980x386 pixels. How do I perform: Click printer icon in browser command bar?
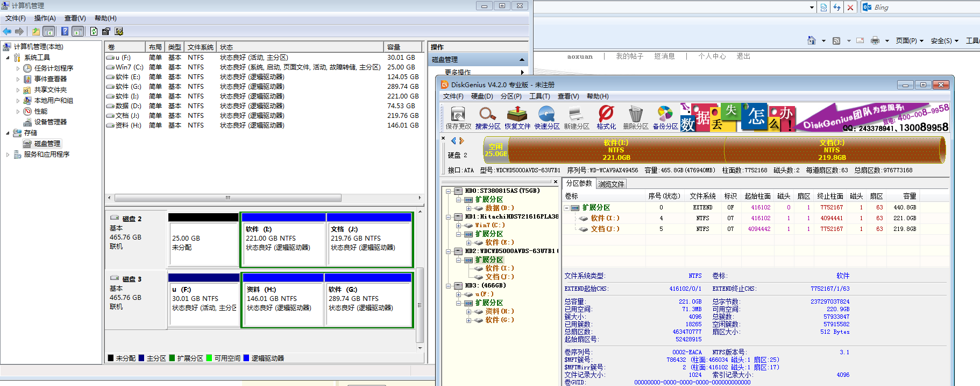(x=875, y=40)
